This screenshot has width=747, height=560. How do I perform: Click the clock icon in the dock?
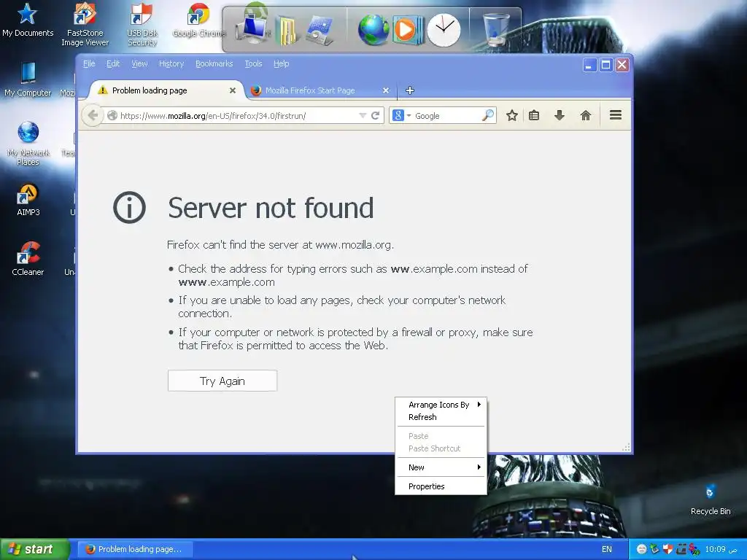pos(444,30)
